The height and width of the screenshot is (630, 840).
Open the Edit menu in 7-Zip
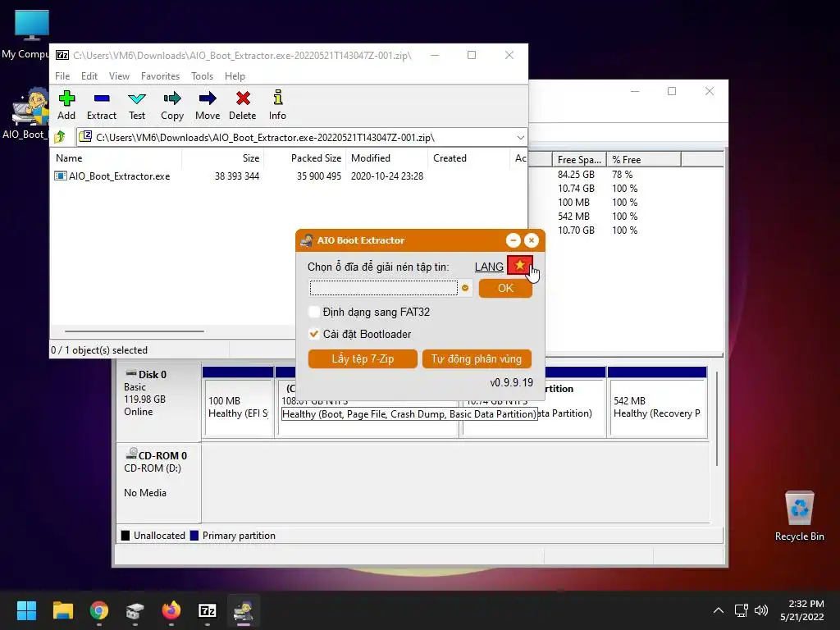coord(89,76)
